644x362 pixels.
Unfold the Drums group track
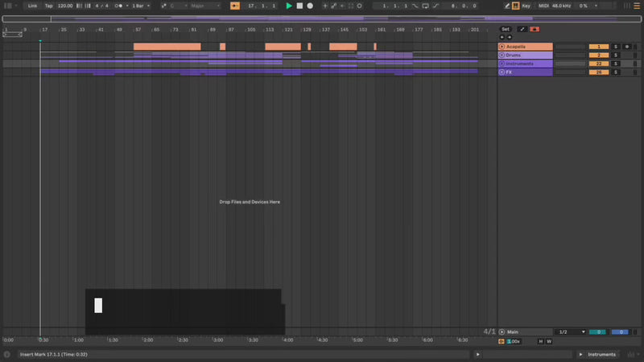click(502, 55)
